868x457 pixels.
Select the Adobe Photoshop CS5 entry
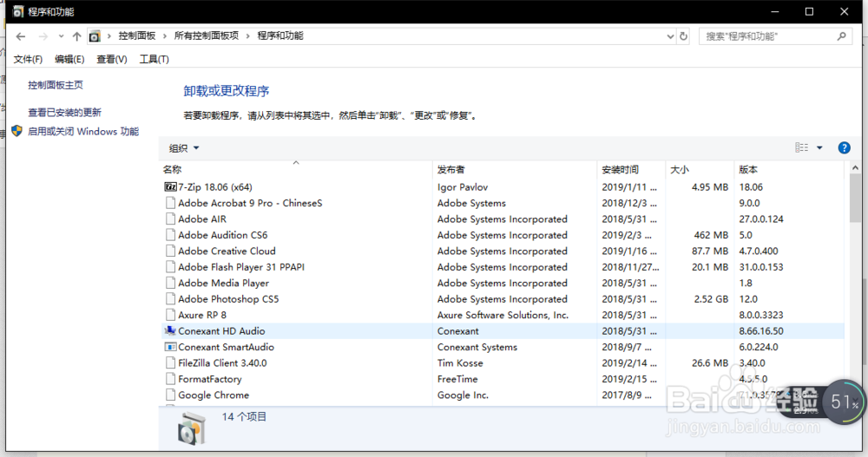pyautogui.click(x=228, y=299)
